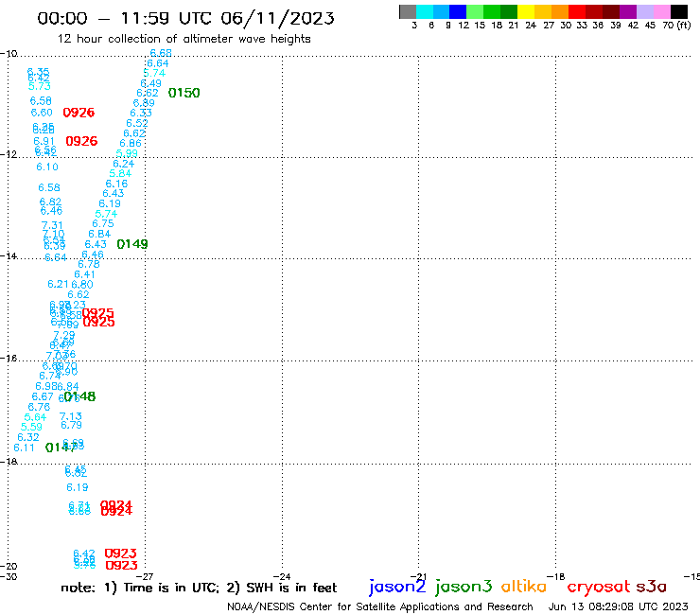The image size is (700, 615).
Task: Click the altika satellite legend label
Action: (x=524, y=587)
